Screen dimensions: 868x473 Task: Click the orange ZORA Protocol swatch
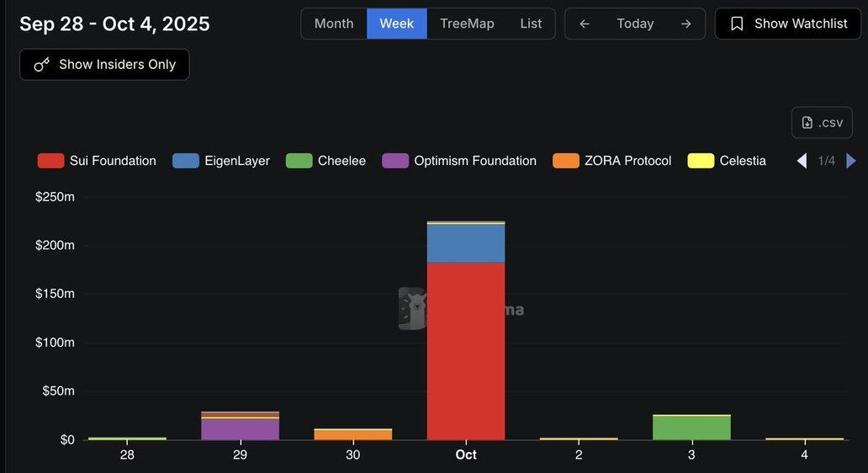coord(566,161)
